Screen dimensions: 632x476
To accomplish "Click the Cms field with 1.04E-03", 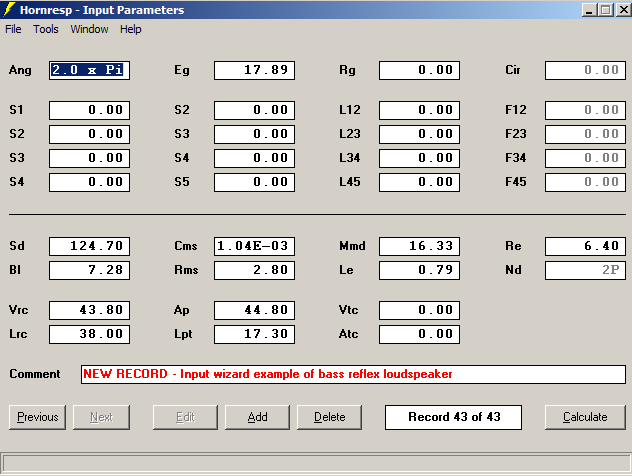I will point(254,246).
